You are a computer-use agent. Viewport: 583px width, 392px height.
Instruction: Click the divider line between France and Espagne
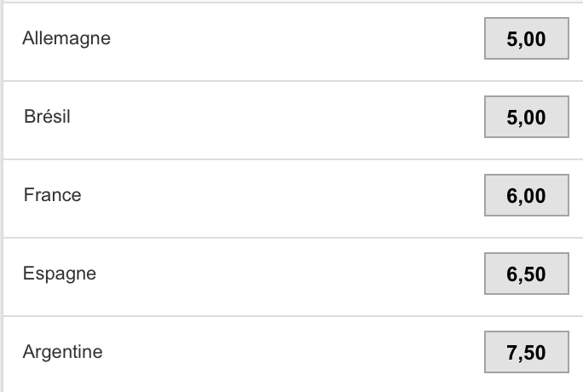(x=293, y=238)
